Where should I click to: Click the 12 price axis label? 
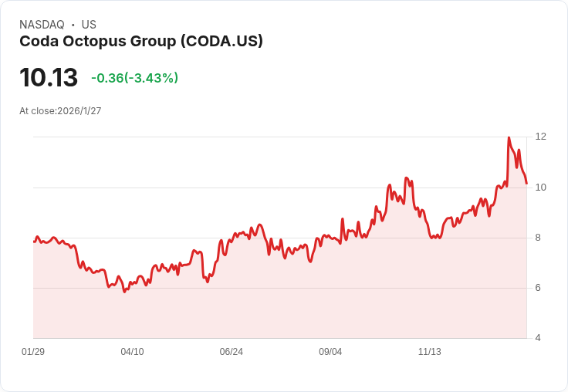(540, 137)
